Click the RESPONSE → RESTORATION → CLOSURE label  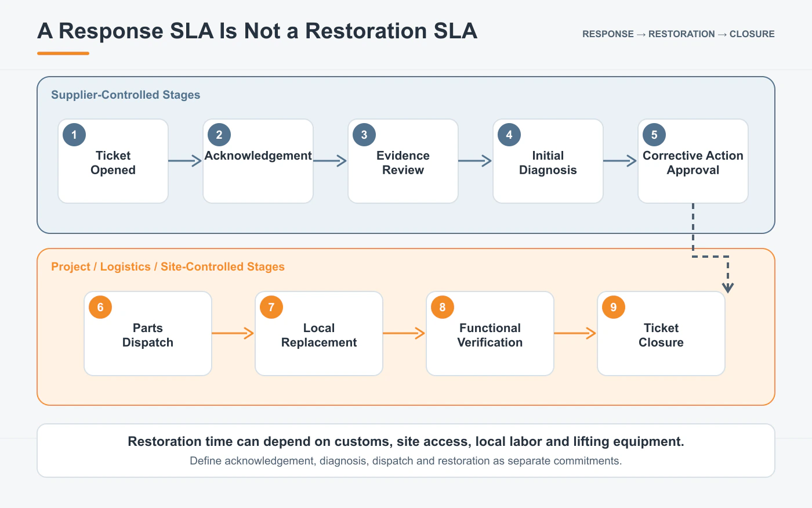click(x=679, y=34)
